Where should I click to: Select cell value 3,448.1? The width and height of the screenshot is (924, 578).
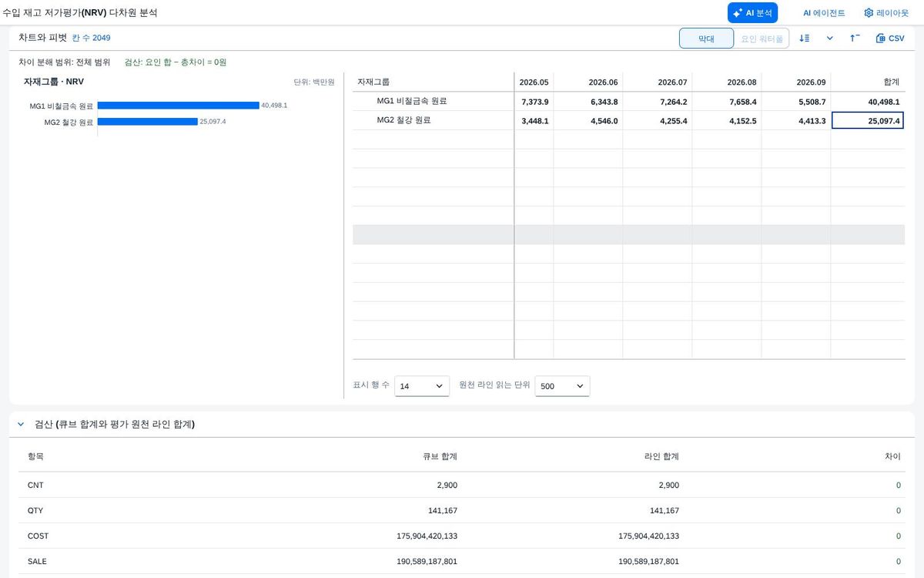pyautogui.click(x=534, y=121)
